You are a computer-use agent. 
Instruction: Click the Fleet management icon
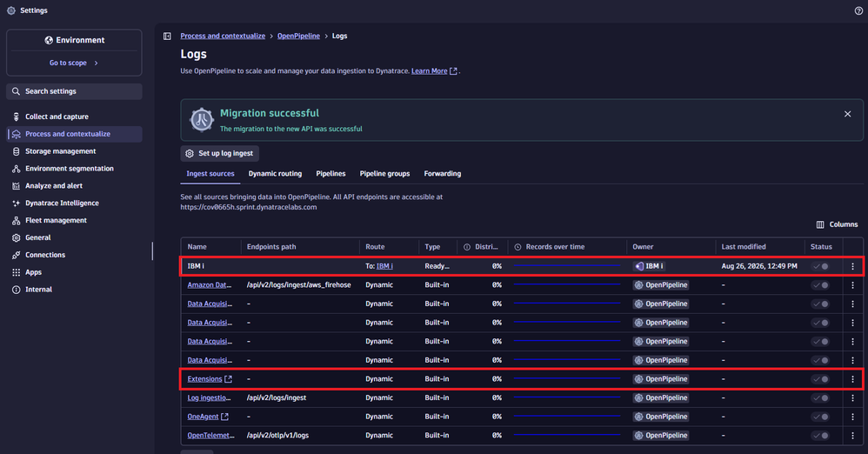pyautogui.click(x=16, y=220)
